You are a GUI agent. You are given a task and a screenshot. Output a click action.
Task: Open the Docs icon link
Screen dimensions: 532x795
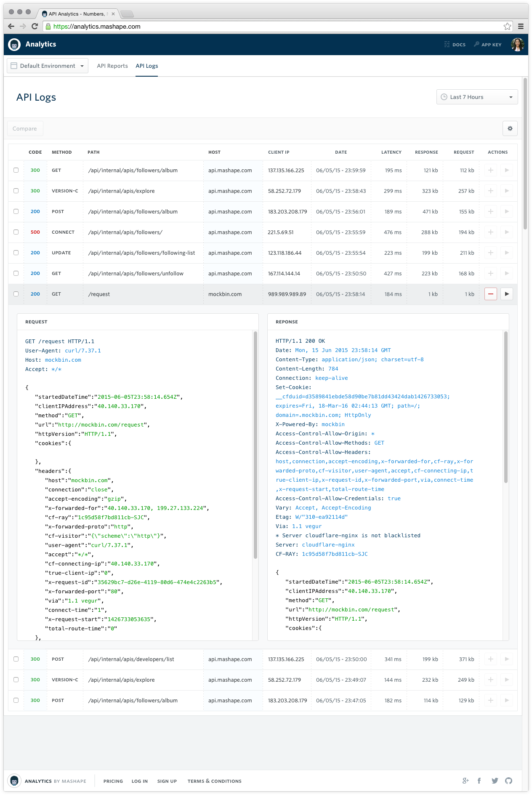(x=455, y=45)
